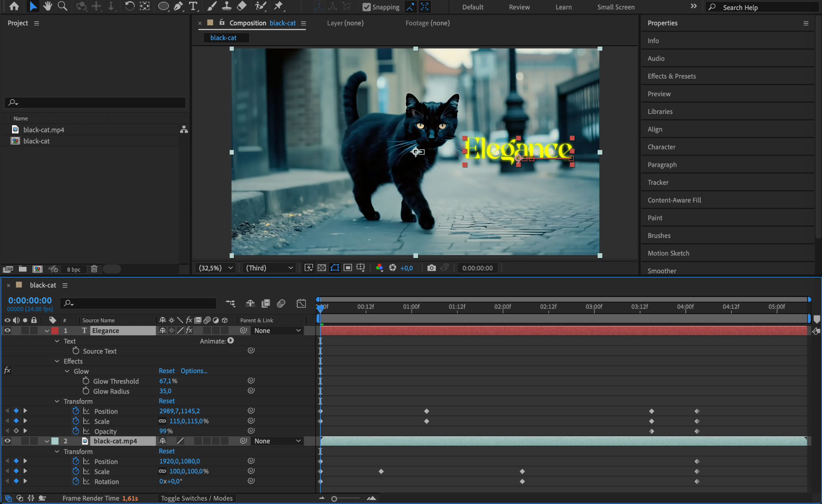The image size is (822, 504).
Task: Switch to the Review workspace
Action: pyautogui.click(x=519, y=7)
